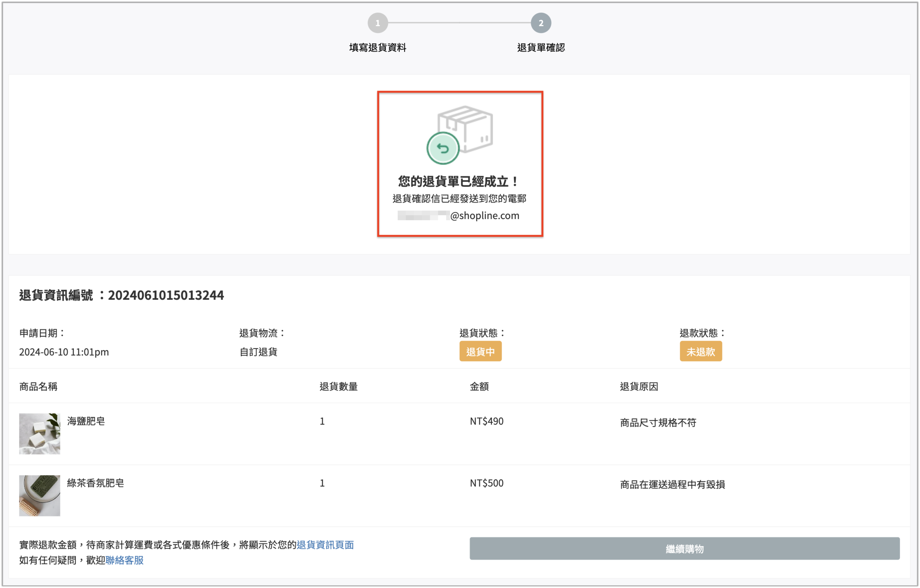Click the step 1 circle indicator
Viewport: 920px width, 588px height.
coord(377,23)
